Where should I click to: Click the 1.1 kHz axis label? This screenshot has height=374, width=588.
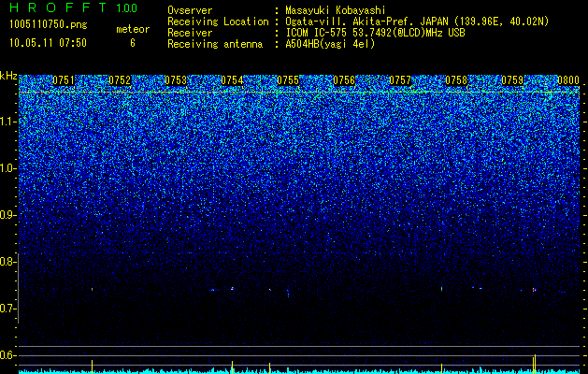8,122
